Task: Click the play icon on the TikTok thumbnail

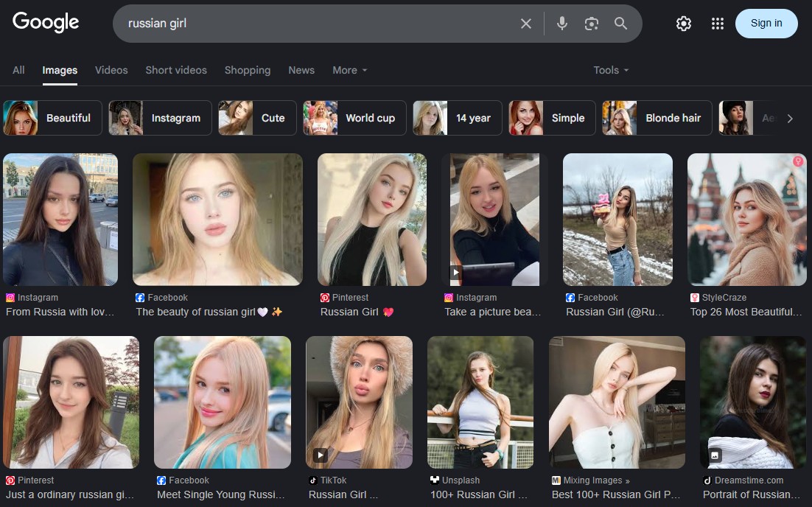Action: pyautogui.click(x=321, y=455)
